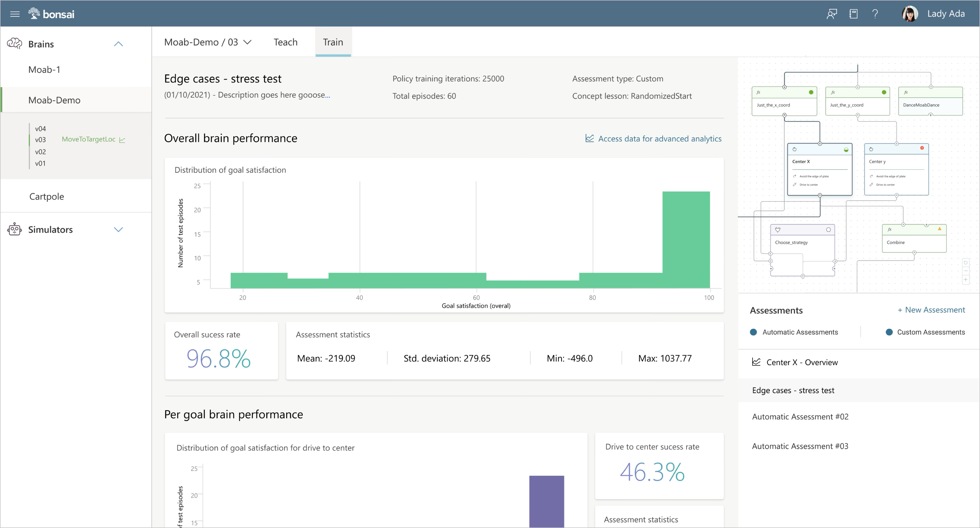The image size is (980, 528).
Task: Expand the Simulators section chevron
Action: pos(118,230)
